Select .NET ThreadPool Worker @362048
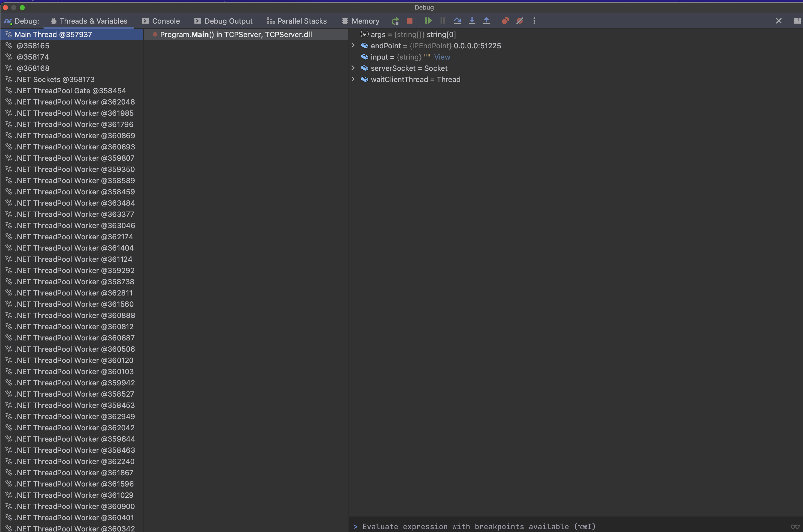The image size is (803, 532). pos(72,102)
